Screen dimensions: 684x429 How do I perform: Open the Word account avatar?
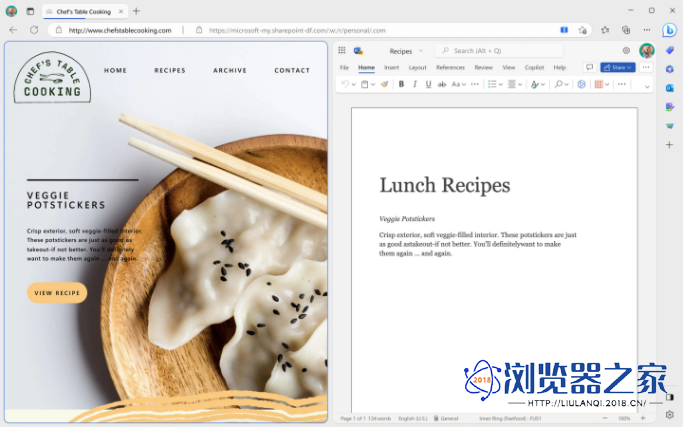click(647, 51)
